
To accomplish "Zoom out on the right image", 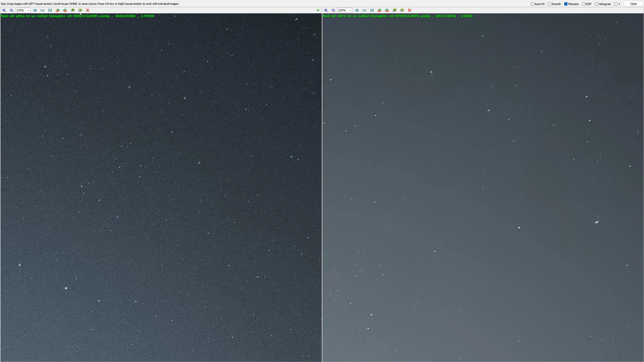I will coord(333,10).
